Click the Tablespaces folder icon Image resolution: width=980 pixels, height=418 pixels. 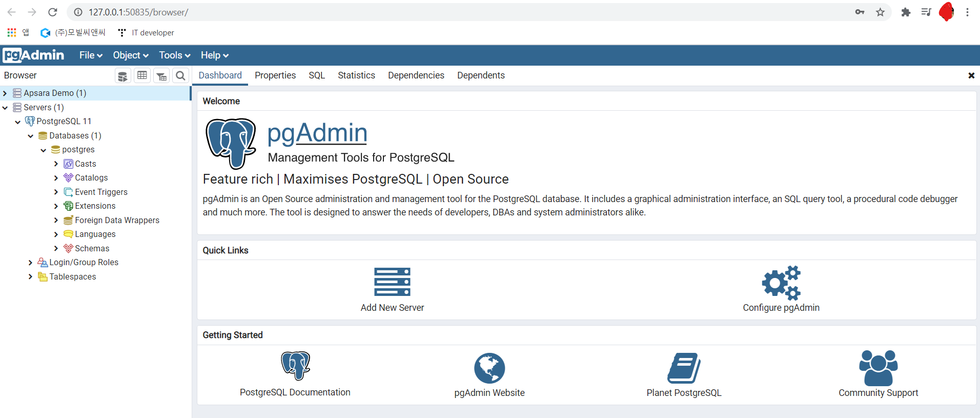pyautogui.click(x=43, y=276)
